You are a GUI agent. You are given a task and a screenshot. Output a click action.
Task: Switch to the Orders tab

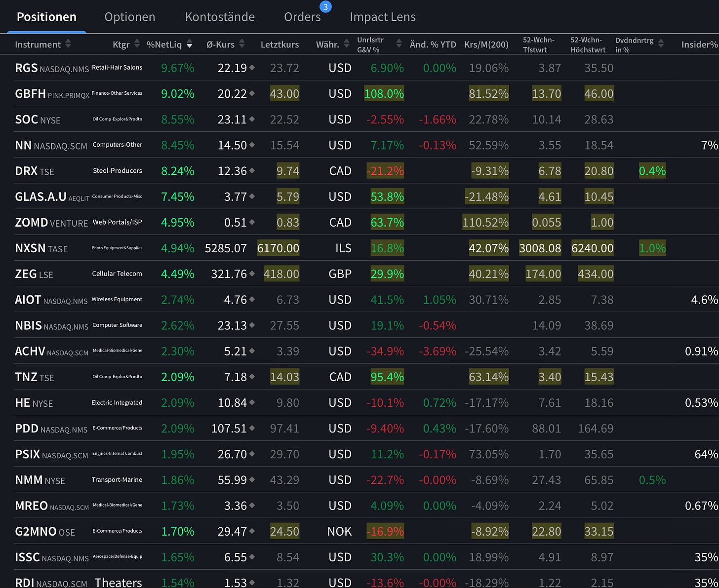click(302, 17)
